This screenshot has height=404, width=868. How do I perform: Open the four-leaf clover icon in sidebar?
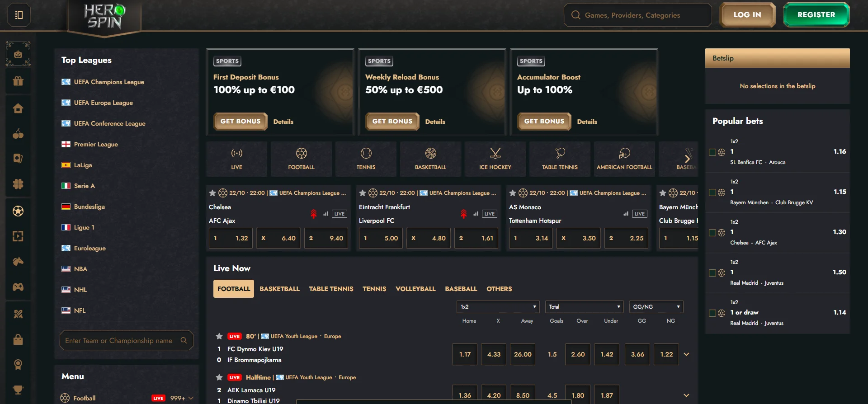coord(18,184)
